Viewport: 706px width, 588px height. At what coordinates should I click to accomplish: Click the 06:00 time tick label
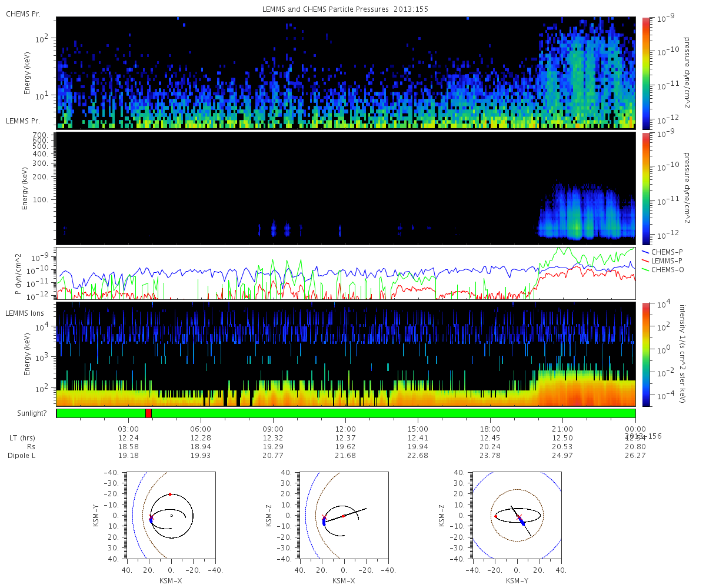click(201, 429)
